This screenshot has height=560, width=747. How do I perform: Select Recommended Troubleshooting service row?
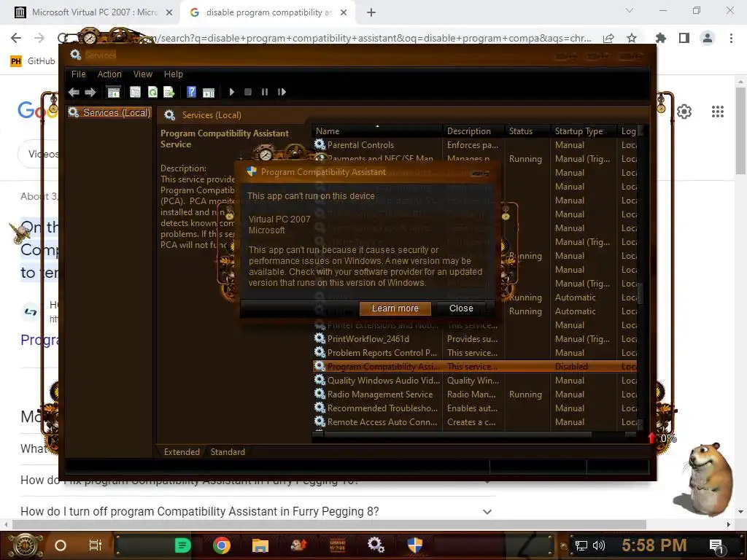(474, 408)
